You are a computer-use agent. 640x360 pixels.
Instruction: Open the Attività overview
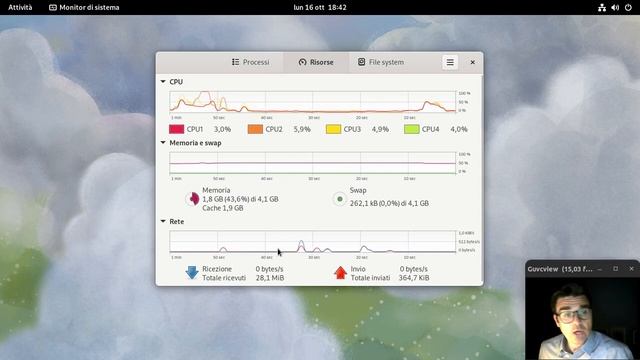[20, 7]
